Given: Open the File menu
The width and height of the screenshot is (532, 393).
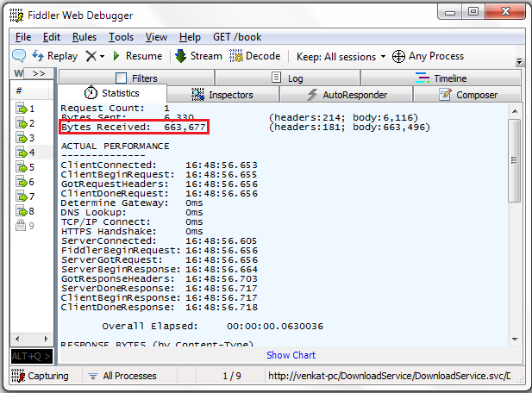Looking at the screenshot, I should (x=23, y=37).
